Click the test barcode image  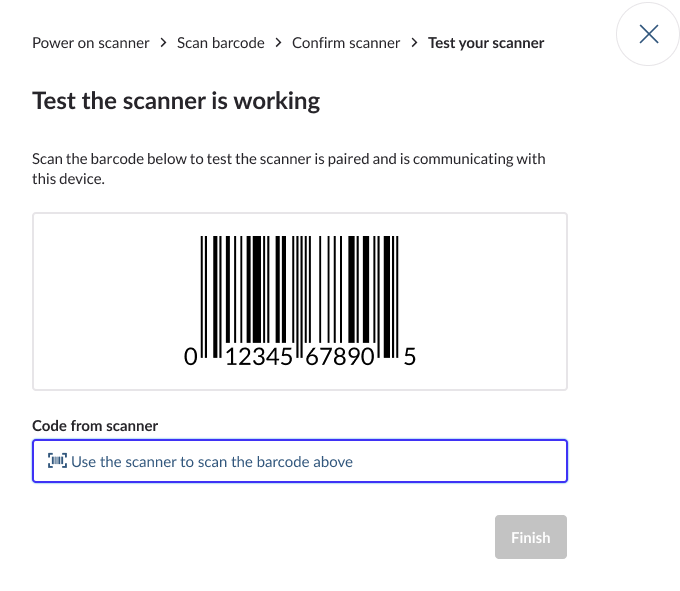click(x=300, y=295)
